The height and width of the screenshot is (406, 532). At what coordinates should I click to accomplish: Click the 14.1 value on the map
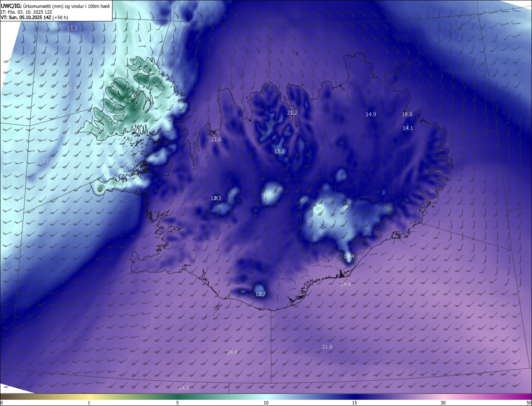408,128
